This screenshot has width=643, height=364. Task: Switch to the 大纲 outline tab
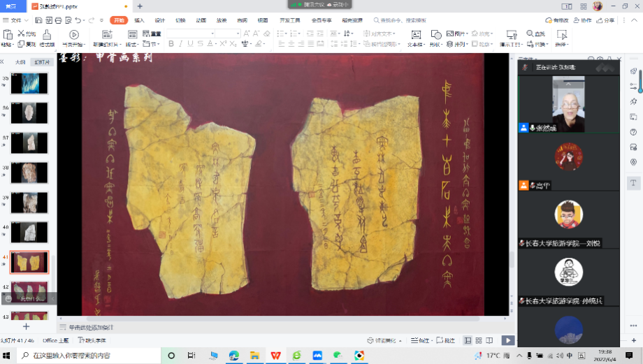pos(20,62)
